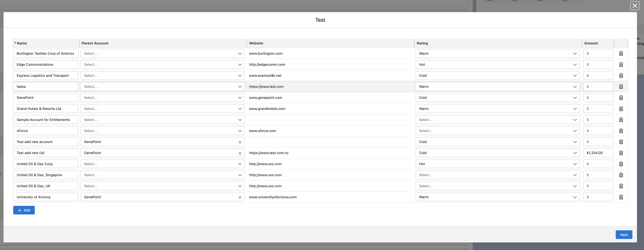Screen dimensions: 644x250
Task: Remove the GenePoint parent from University of Arizona
Action: click(240, 197)
